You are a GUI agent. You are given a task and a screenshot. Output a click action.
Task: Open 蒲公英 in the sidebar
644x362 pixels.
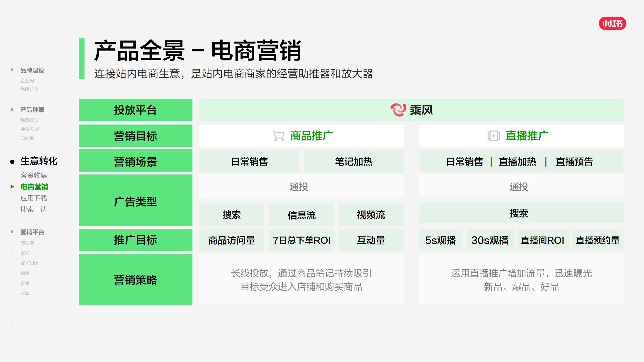click(x=27, y=243)
